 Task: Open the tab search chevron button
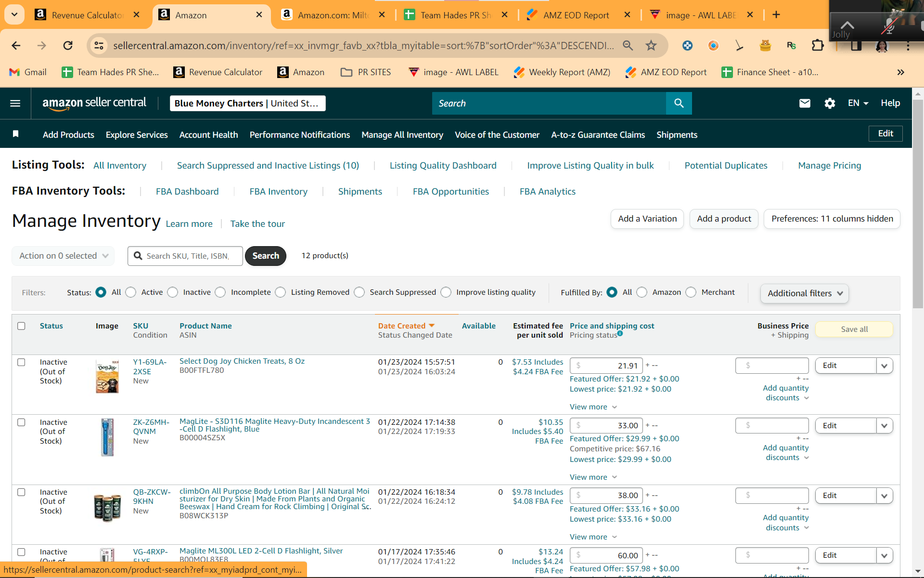click(x=14, y=14)
